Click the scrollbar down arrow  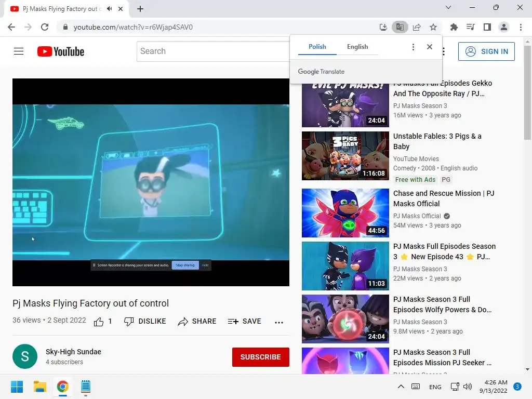click(527, 369)
